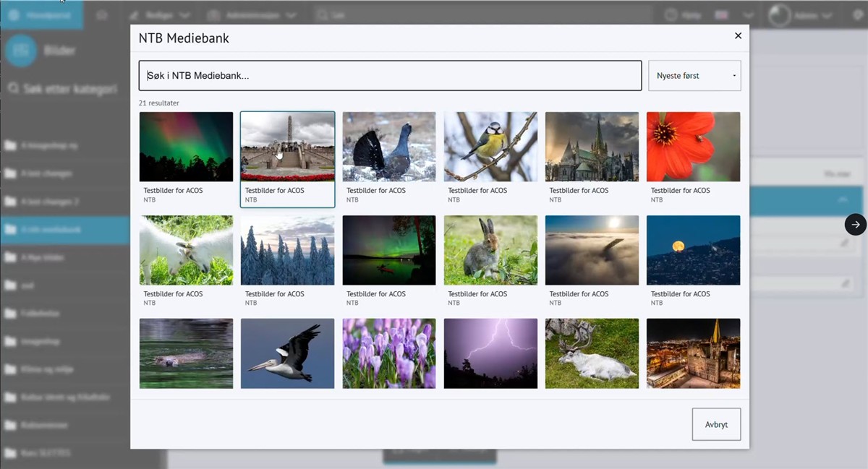Select the lightning storm thumbnail

pos(490,353)
